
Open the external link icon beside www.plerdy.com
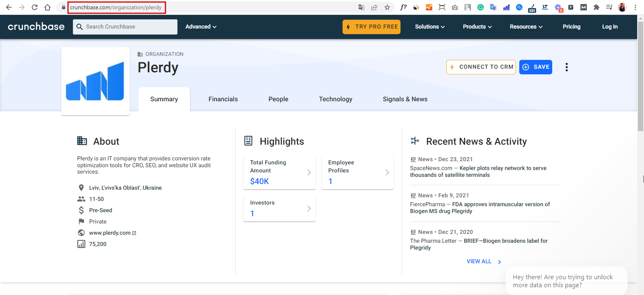134,233
